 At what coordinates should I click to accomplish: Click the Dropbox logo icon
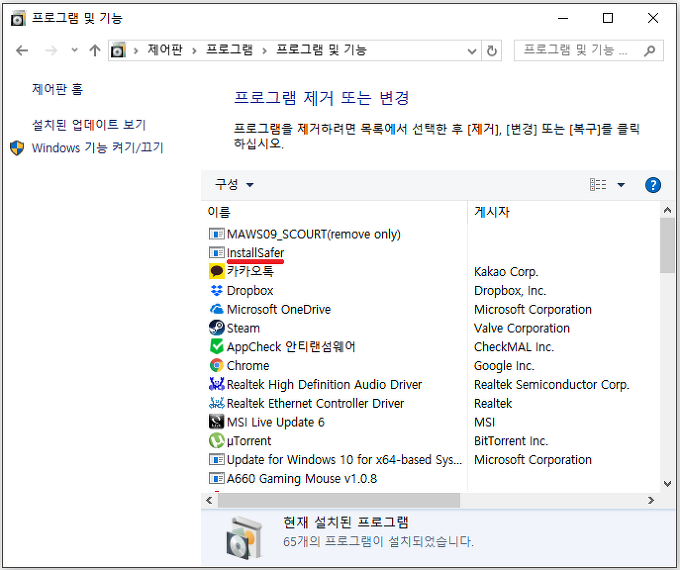(216, 290)
